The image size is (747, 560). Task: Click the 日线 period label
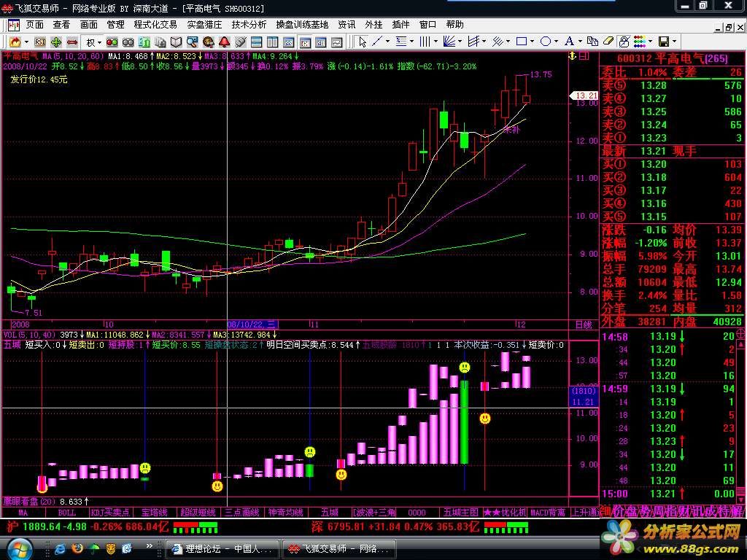point(584,324)
